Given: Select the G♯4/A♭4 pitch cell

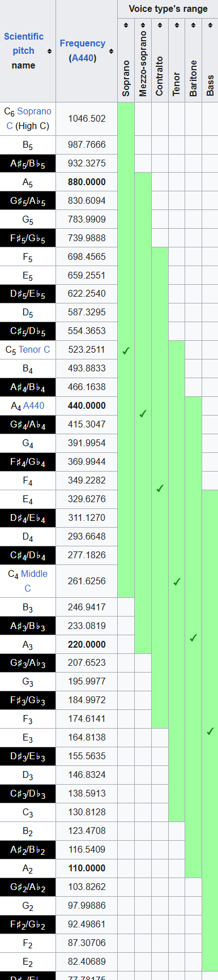Looking at the screenshot, I should pos(28,425).
